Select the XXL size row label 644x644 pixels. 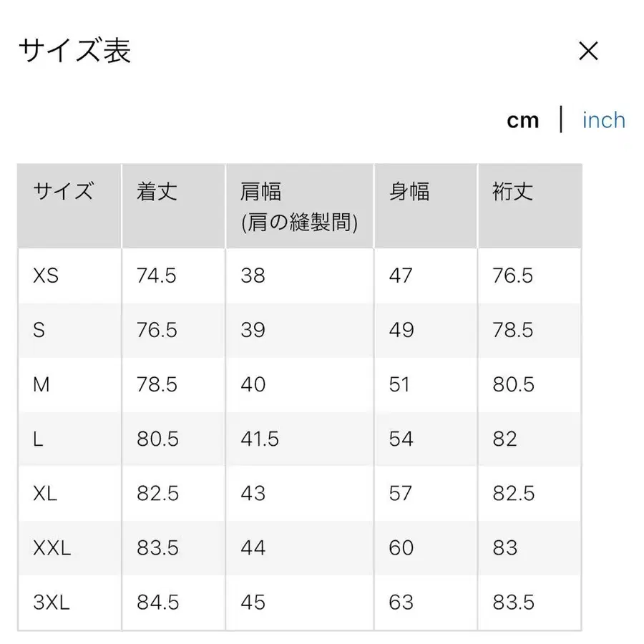(x=52, y=548)
